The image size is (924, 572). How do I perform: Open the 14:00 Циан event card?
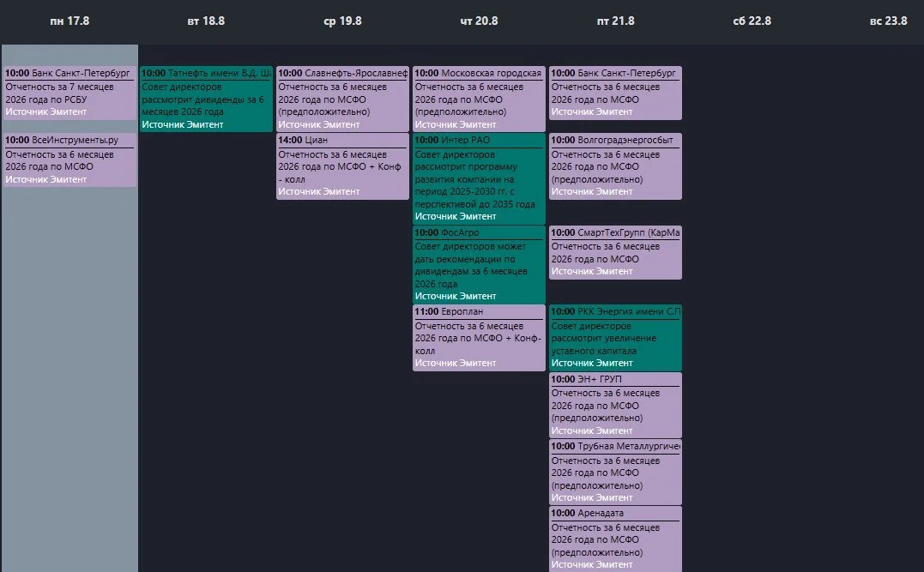[342, 166]
